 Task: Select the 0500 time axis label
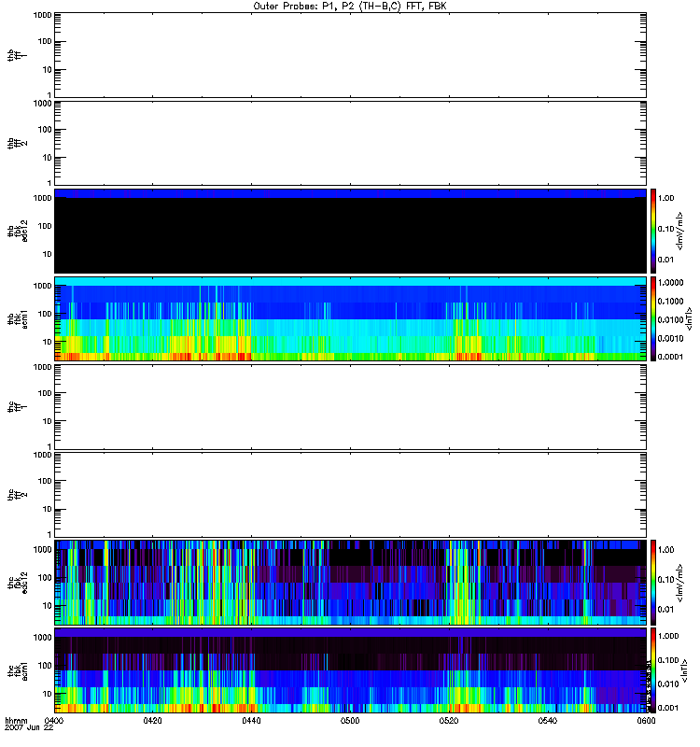[350, 720]
